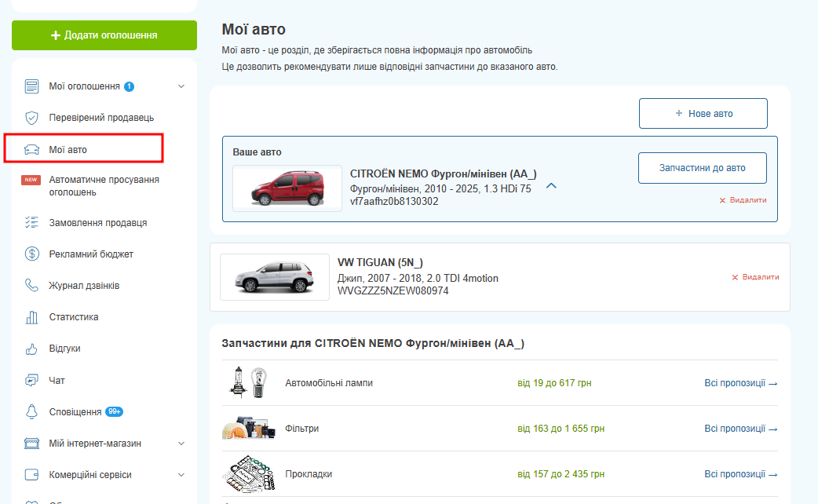Open Чат from sidebar
818x504 pixels.
(x=57, y=380)
